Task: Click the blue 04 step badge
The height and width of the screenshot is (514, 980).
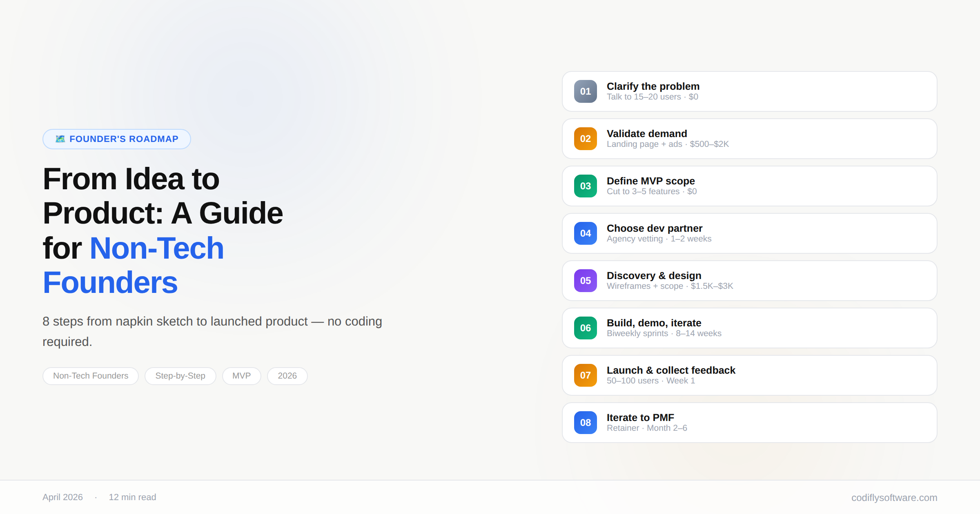Action: click(585, 233)
